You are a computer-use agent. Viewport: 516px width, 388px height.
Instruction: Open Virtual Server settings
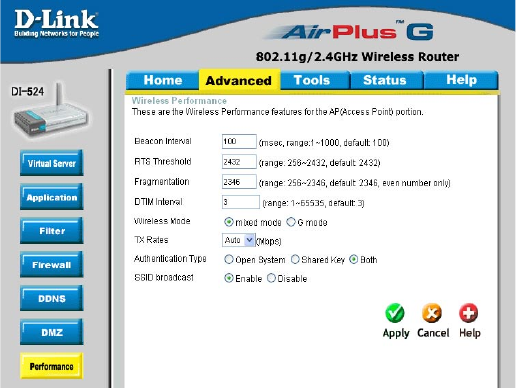tap(52, 163)
